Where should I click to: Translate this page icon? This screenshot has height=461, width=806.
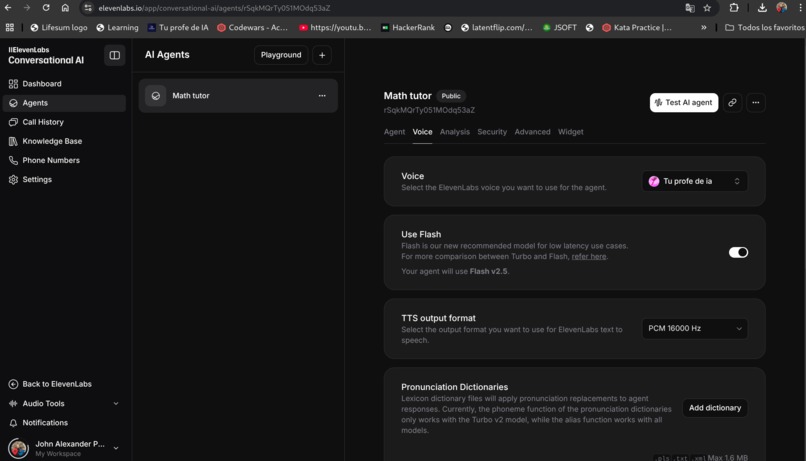(x=690, y=8)
